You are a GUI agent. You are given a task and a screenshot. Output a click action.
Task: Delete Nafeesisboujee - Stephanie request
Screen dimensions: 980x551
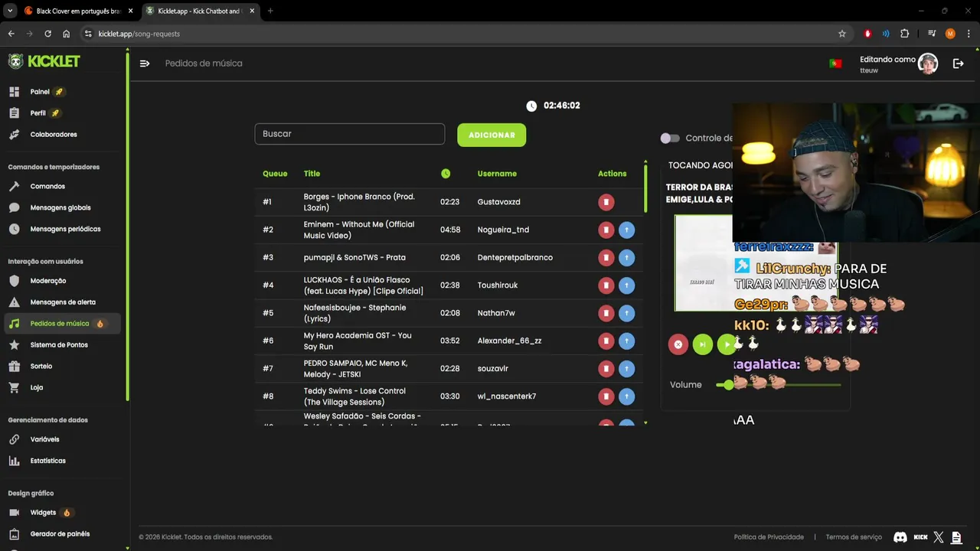click(x=606, y=313)
